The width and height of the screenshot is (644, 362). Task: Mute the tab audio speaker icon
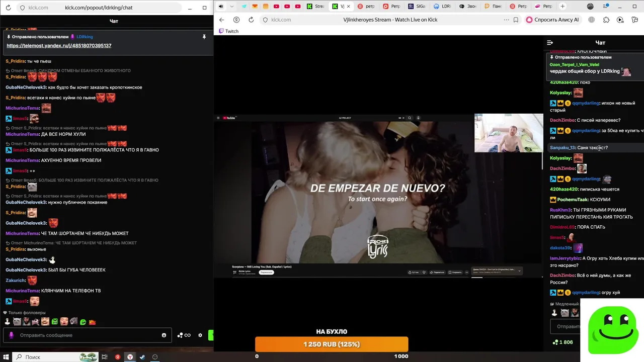[221, 7]
